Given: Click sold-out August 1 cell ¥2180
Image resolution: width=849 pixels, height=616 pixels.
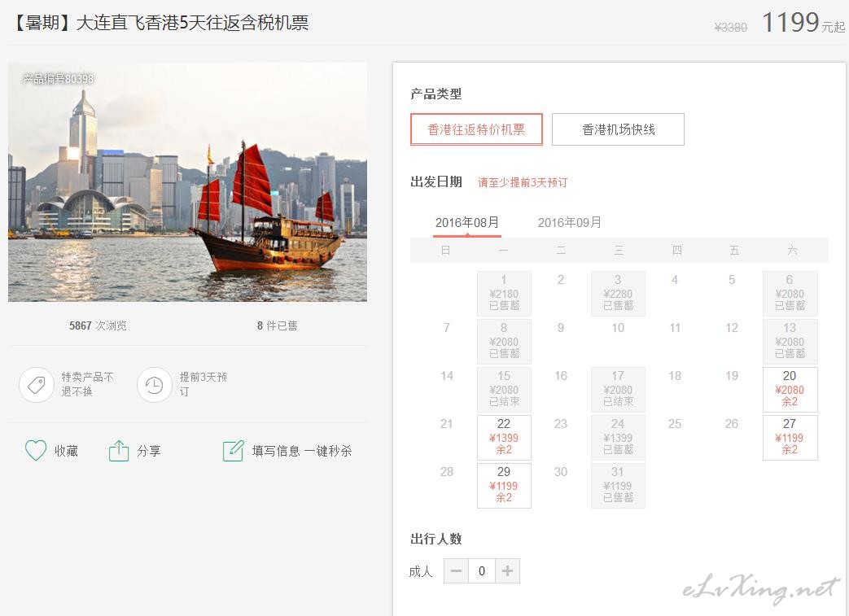Looking at the screenshot, I should [x=504, y=294].
